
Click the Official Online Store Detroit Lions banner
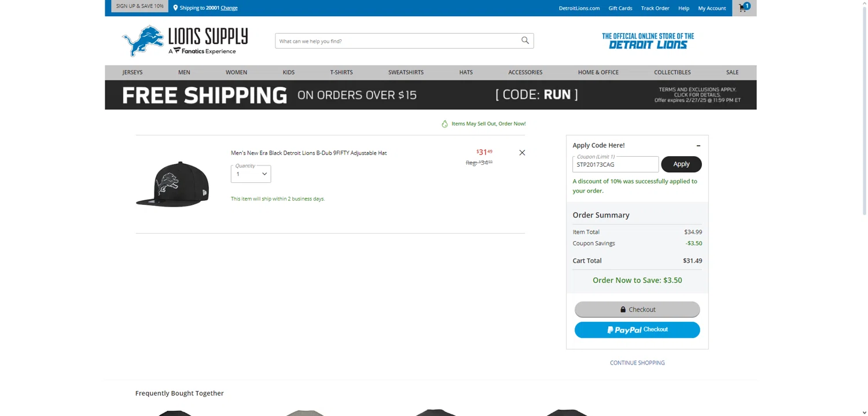click(648, 41)
